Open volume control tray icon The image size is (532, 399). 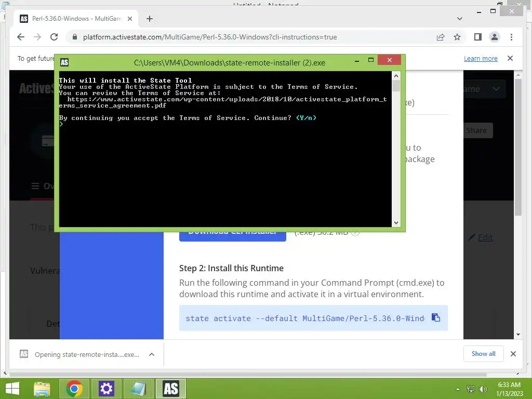[x=483, y=389]
